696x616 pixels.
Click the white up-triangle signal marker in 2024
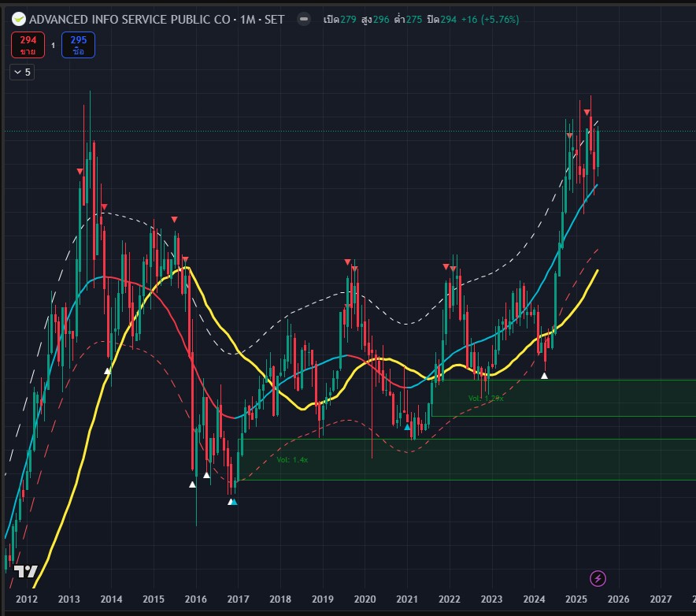[544, 376]
